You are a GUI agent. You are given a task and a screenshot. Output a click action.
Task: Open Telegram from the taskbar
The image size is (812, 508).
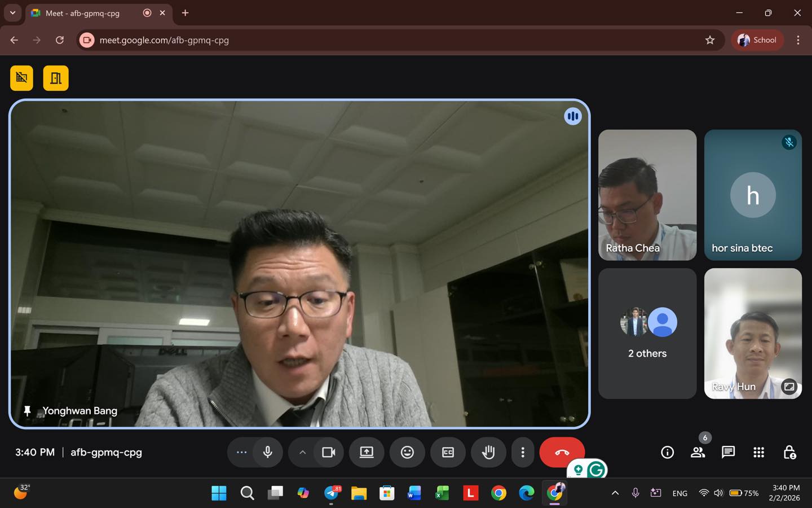coord(332,493)
